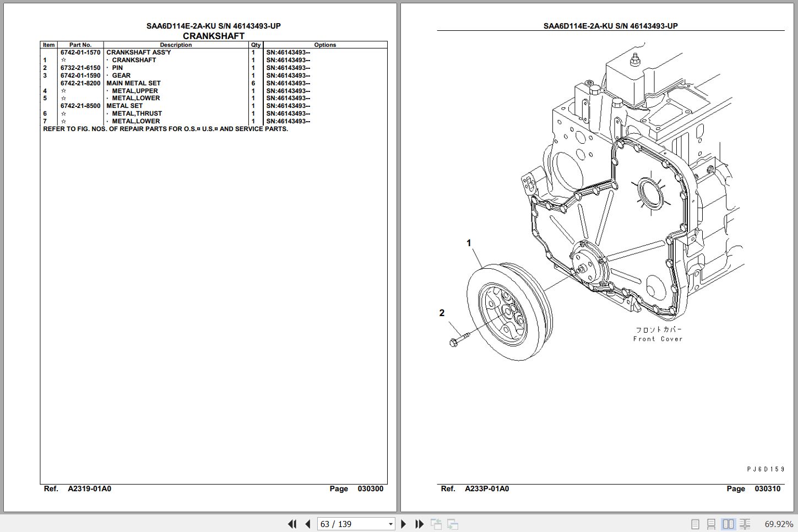
Task: Click the REFER TO FIG. NOS. note
Action: (x=166, y=129)
